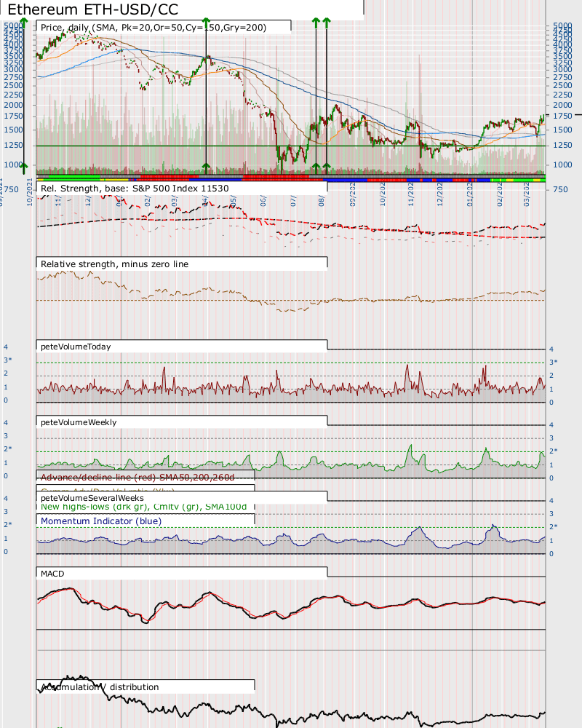Click the peteVolumeWeekly panel label
The image size is (582, 728).
[x=79, y=422]
